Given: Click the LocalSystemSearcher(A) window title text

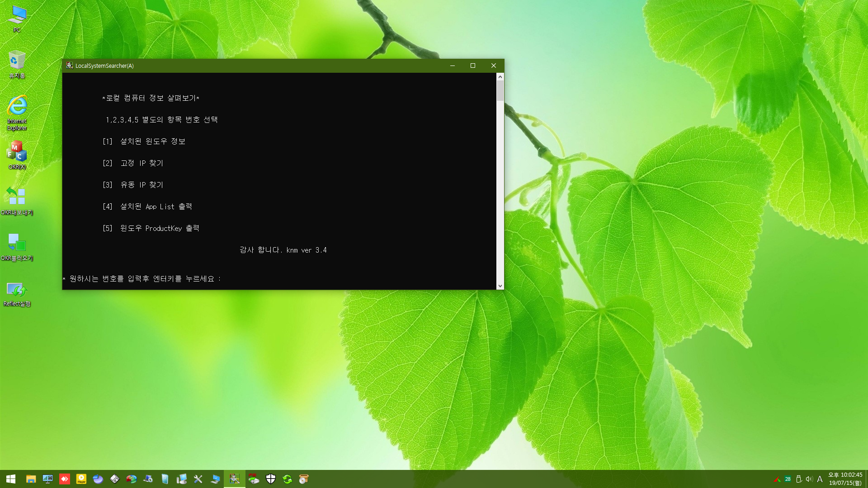Looking at the screenshot, I should click(104, 66).
